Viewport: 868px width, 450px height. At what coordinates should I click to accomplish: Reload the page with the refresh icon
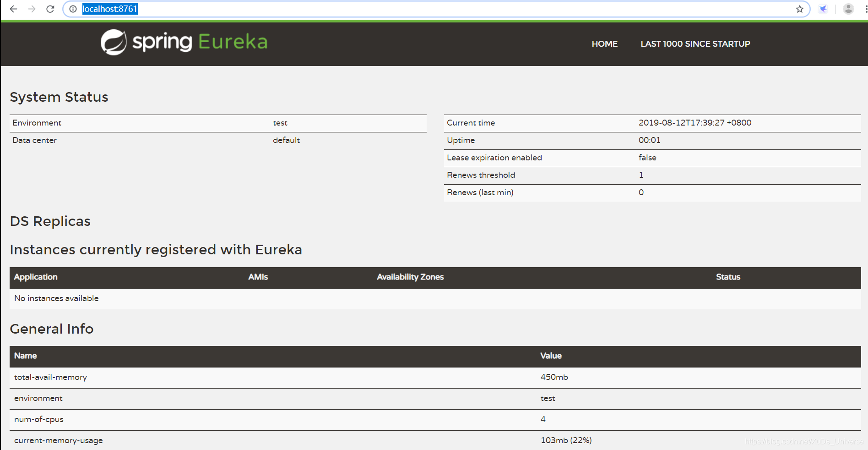point(50,9)
